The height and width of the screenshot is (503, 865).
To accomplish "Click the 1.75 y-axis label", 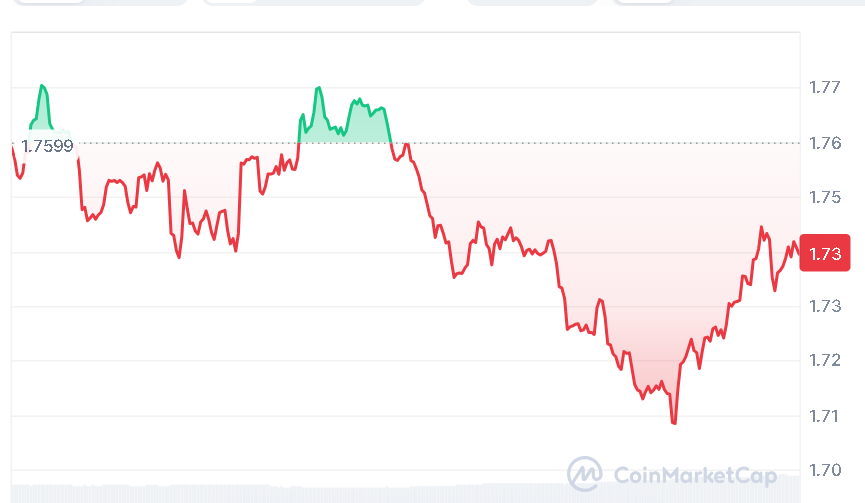I will coord(824,197).
